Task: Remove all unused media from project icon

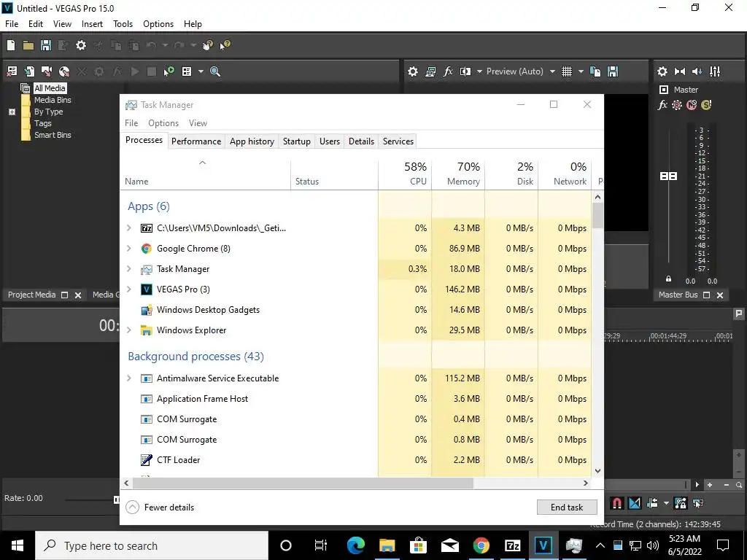Action: (12, 71)
